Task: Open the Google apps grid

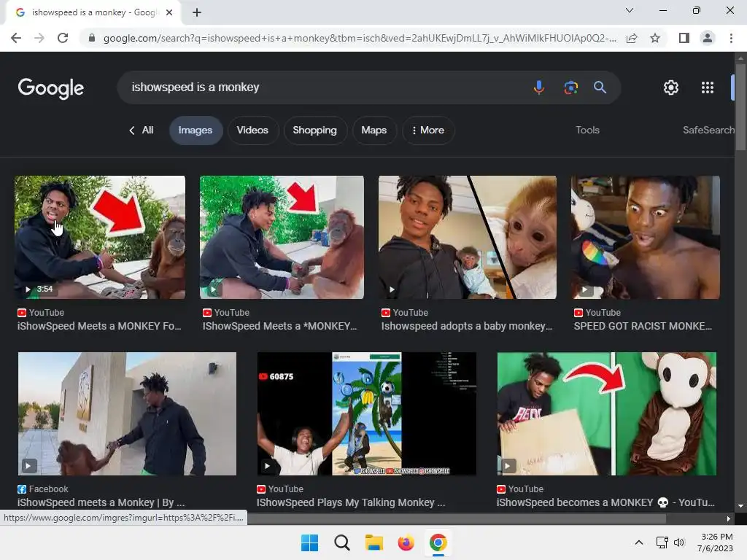Action: tap(708, 87)
